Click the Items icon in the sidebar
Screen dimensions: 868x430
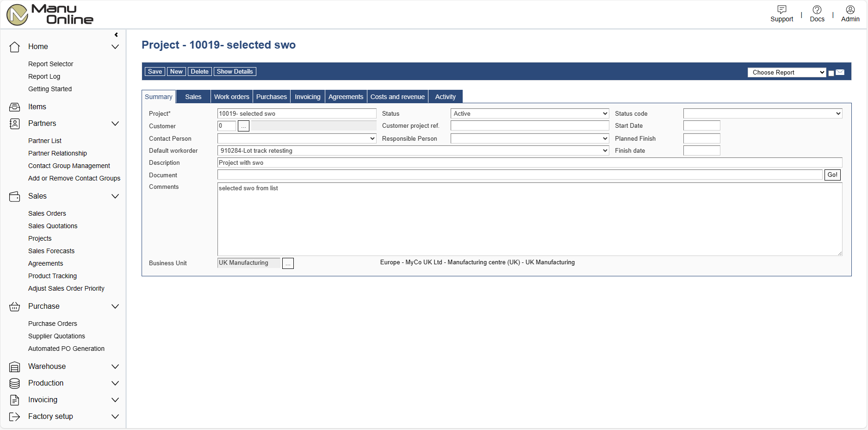click(15, 107)
